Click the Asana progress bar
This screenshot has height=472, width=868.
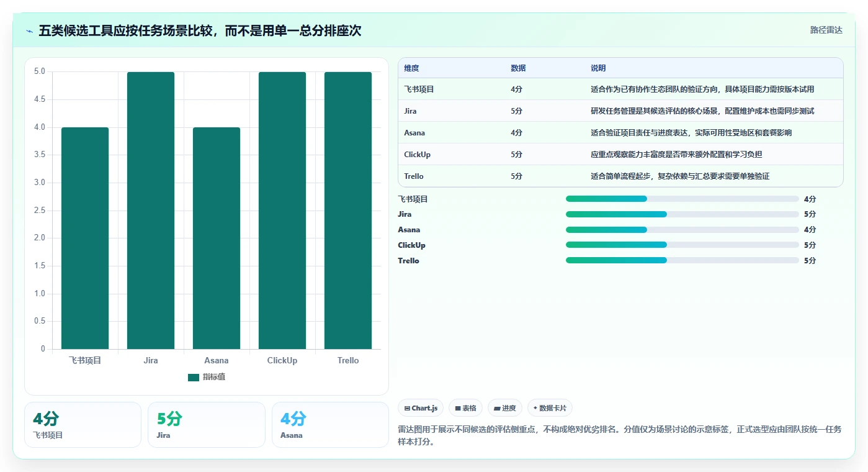click(682, 230)
